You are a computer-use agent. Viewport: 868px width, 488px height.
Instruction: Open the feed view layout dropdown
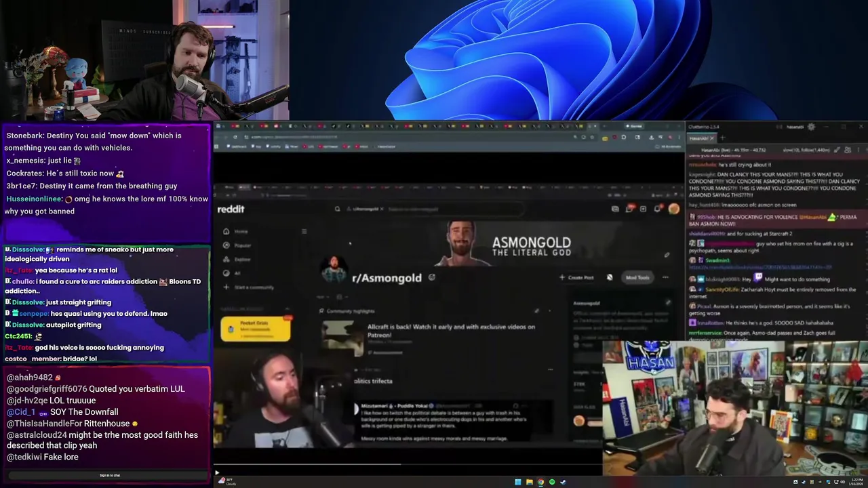[x=342, y=297]
